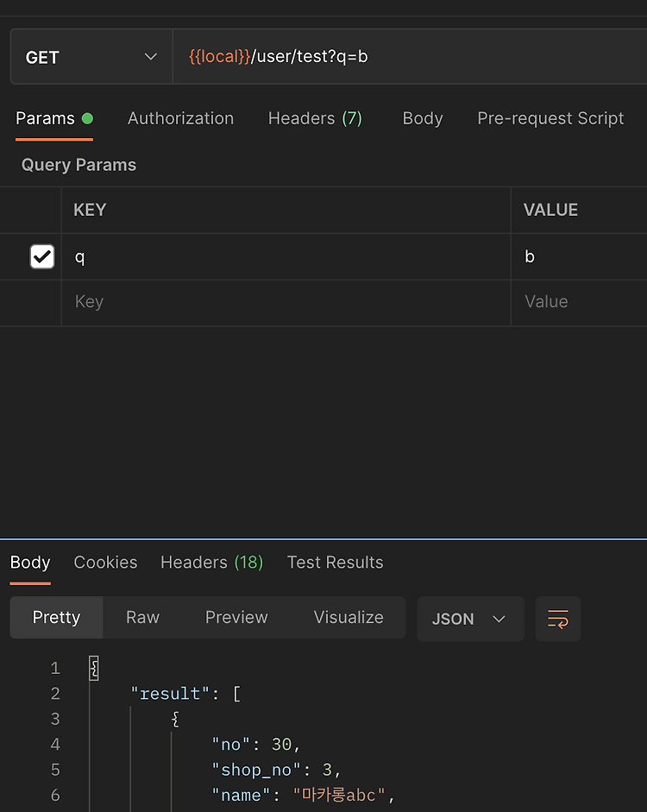Open the response Cookies tab
This screenshot has height=812, width=647.
tap(105, 563)
